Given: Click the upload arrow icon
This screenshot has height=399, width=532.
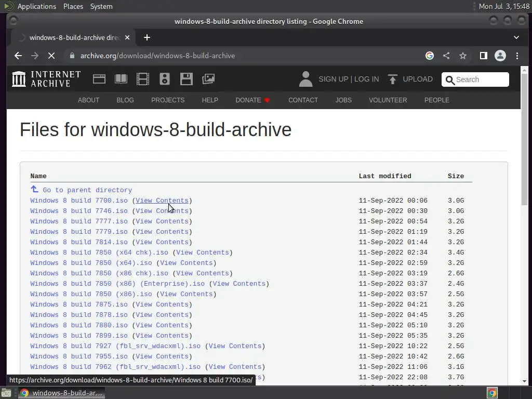Looking at the screenshot, I should (x=393, y=79).
